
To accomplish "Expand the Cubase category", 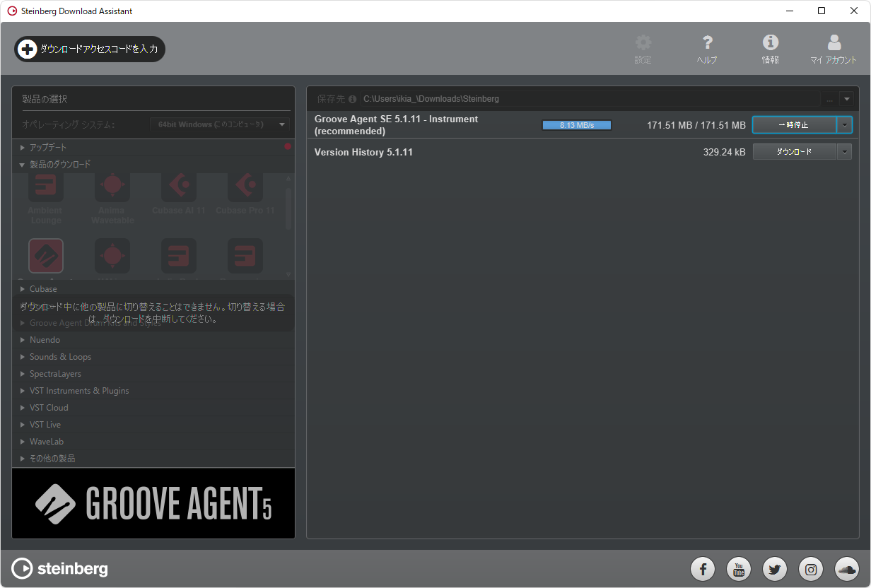I will 153,288.
